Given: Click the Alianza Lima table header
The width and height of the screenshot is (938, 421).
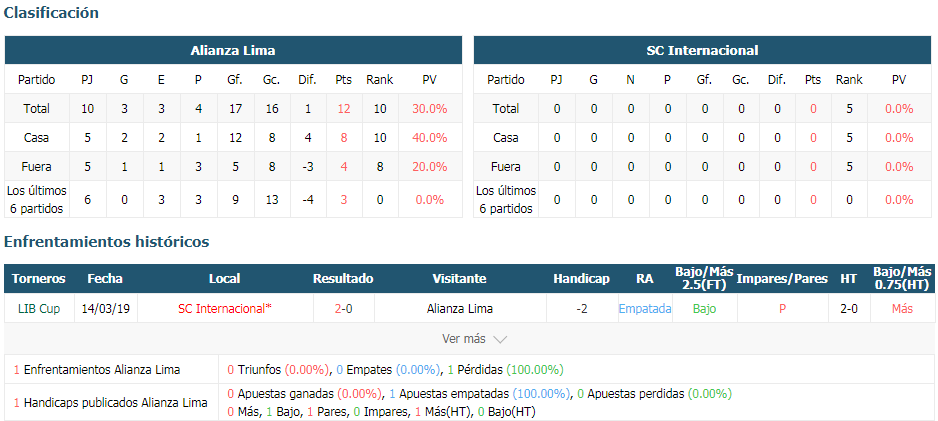Looking at the screenshot, I should click(233, 50).
